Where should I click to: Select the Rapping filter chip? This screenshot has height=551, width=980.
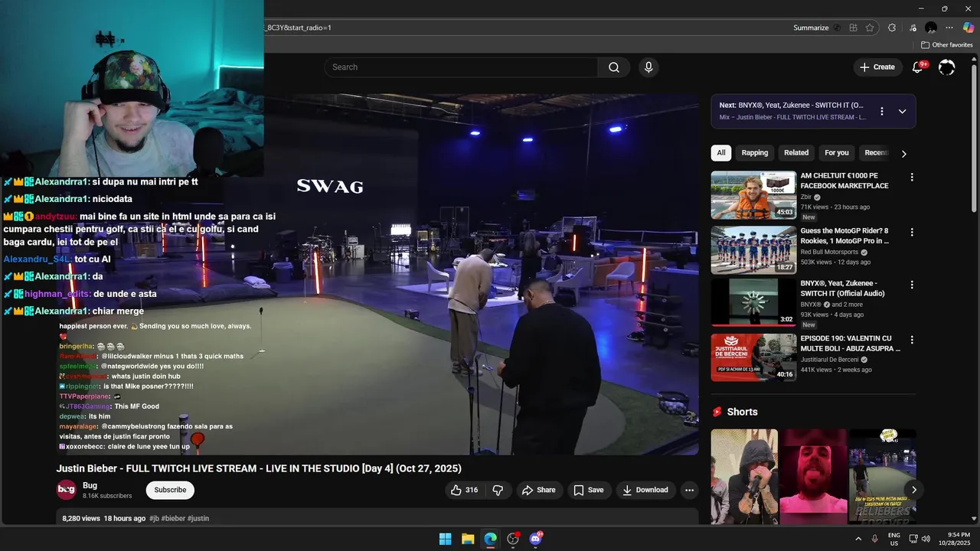tap(754, 153)
